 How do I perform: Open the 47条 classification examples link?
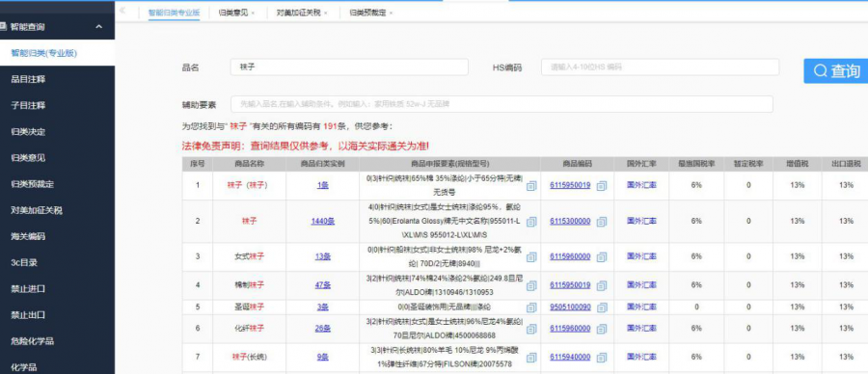click(x=323, y=285)
